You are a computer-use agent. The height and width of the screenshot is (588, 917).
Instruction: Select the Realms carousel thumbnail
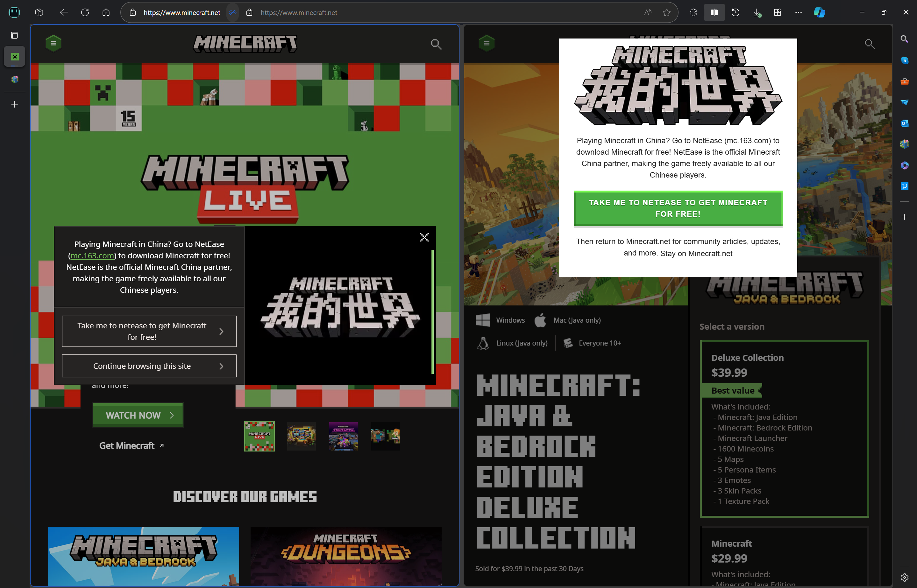pos(343,436)
